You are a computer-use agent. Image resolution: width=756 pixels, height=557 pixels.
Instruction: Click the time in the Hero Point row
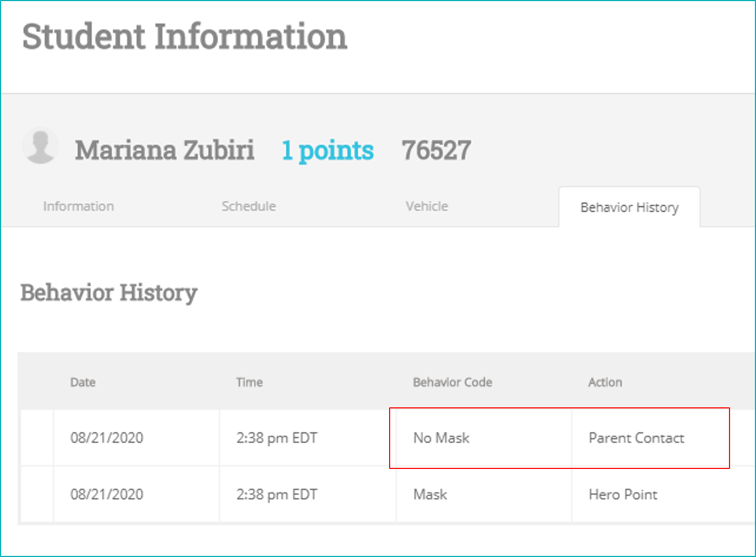[x=277, y=494]
